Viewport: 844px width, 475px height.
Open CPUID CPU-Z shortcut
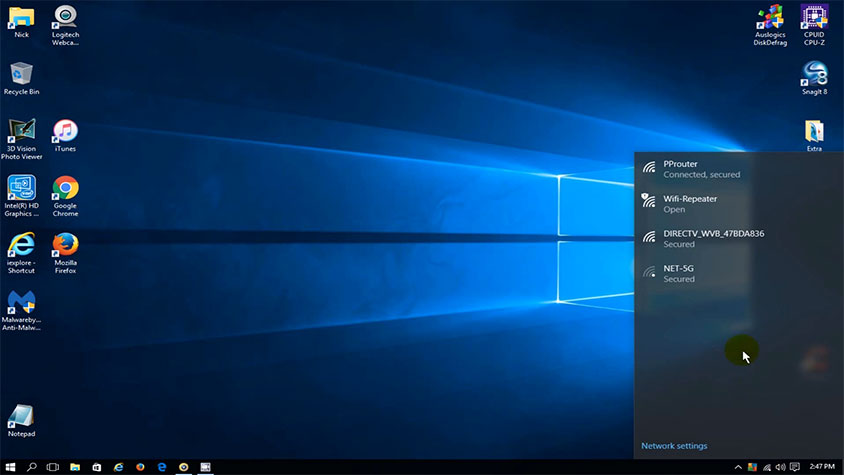[x=814, y=25]
